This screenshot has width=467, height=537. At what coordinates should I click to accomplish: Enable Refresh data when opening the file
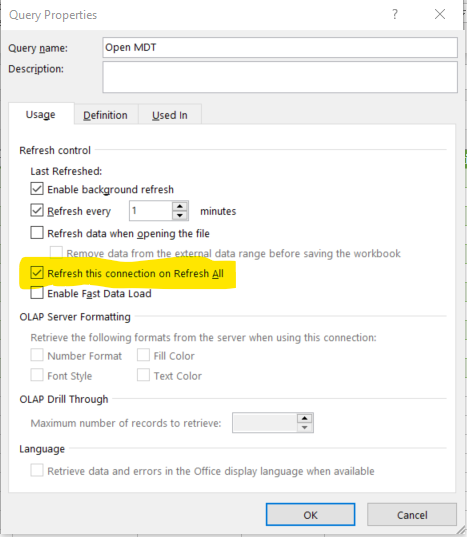click(37, 233)
